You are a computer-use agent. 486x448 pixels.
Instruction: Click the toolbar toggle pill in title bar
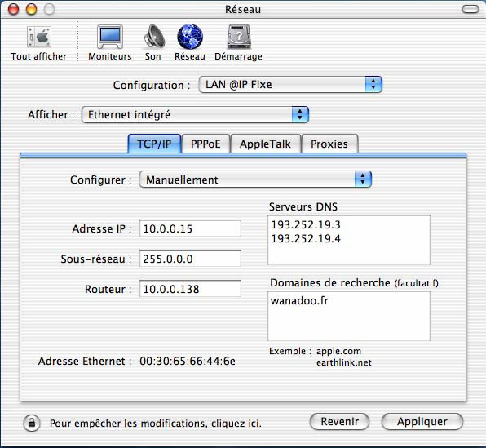(471, 9)
